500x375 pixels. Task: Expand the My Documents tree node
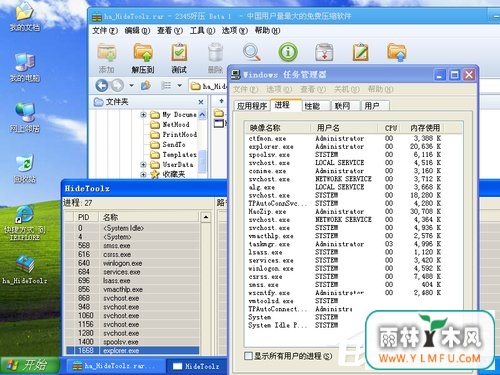point(143,115)
